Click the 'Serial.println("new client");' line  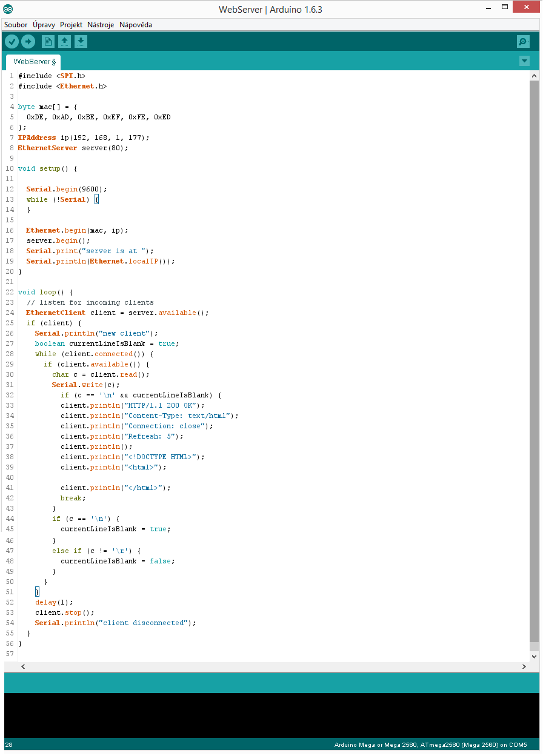[96, 333]
